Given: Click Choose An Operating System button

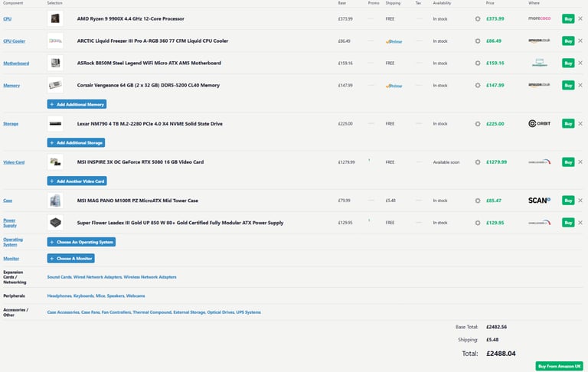Looking at the screenshot, I should pos(81,242).
